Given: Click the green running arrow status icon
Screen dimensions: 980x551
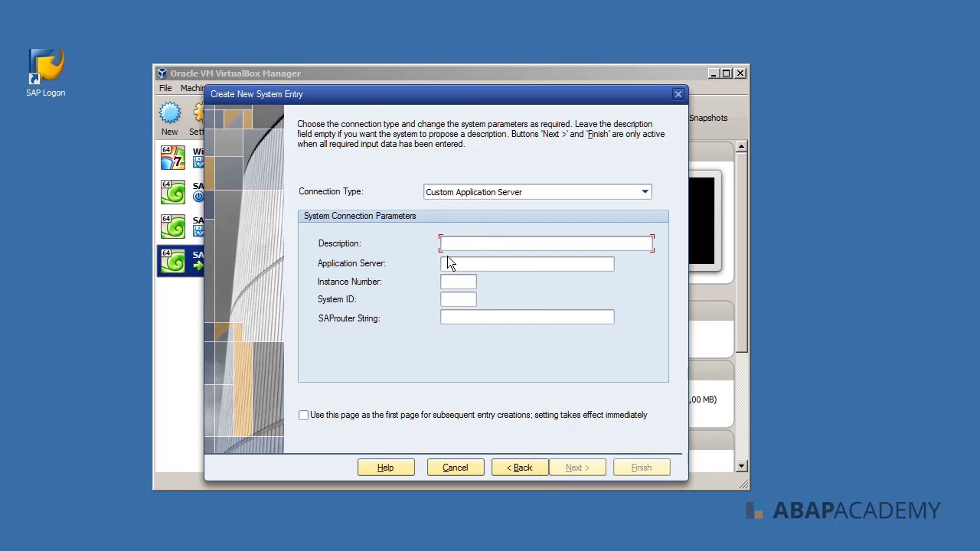Looking at the screenshot, I should coord(198,266).
